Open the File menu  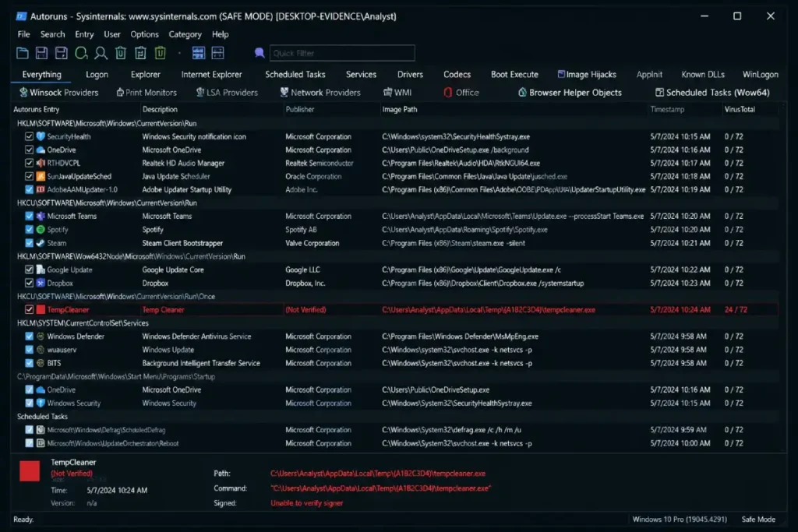click(23, 34)
